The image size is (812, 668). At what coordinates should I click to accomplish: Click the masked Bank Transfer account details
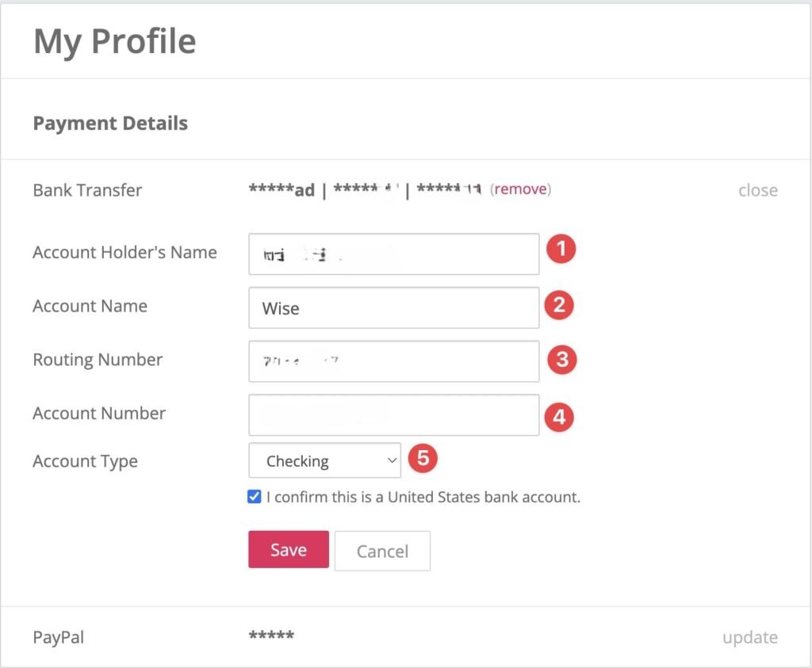coord(365,189)
